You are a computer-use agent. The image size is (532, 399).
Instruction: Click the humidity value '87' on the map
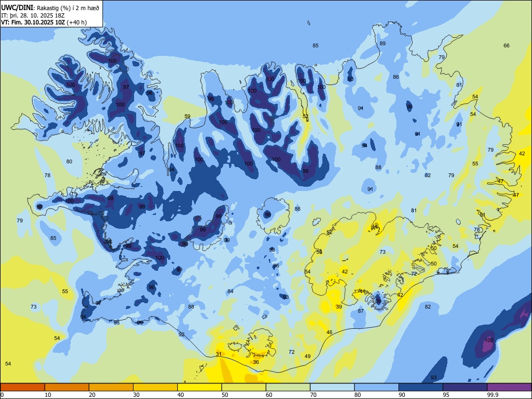361,311
